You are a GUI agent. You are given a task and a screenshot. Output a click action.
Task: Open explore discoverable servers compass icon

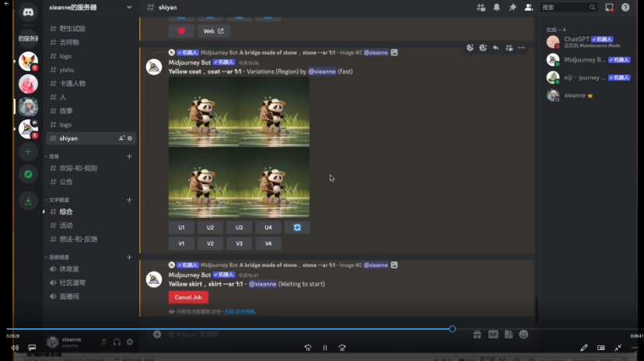(28, 174)
